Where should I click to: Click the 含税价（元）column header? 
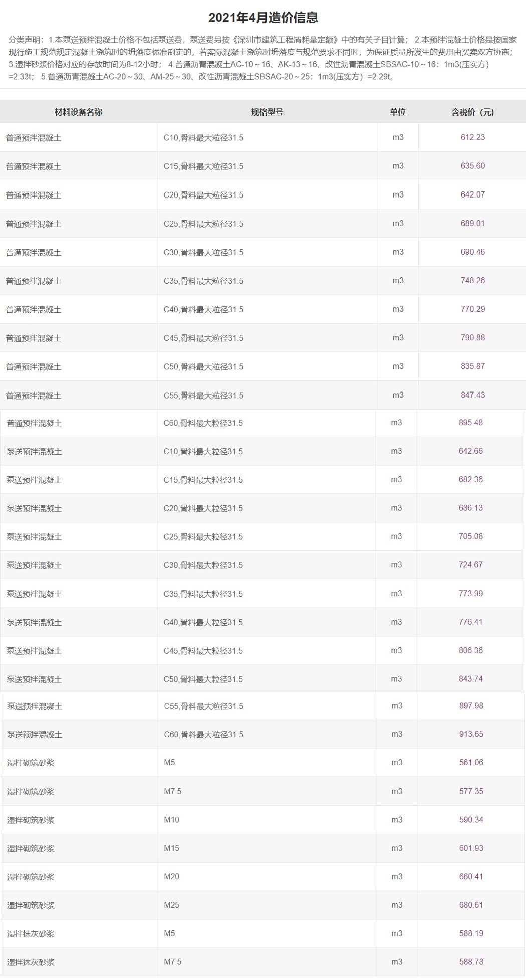pos(472,112)
